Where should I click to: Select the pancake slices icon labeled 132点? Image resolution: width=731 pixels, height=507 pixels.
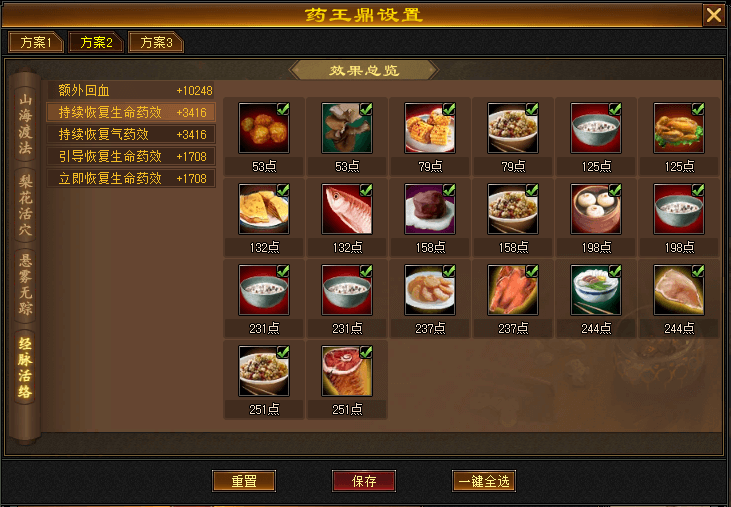point(264,209)
